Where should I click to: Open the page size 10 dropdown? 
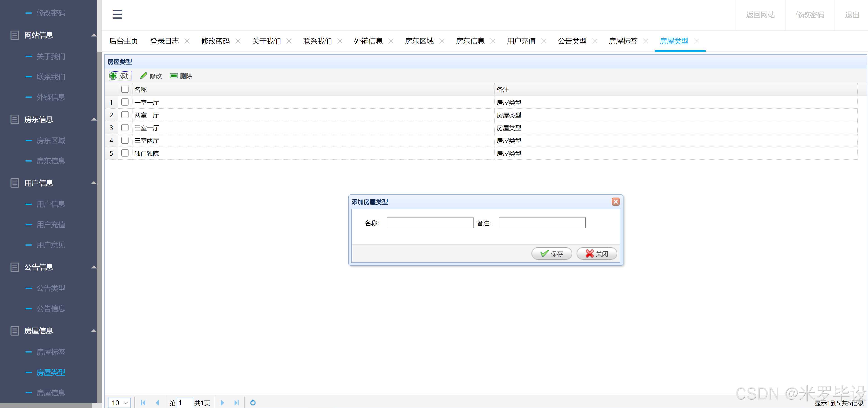(120, 403)
